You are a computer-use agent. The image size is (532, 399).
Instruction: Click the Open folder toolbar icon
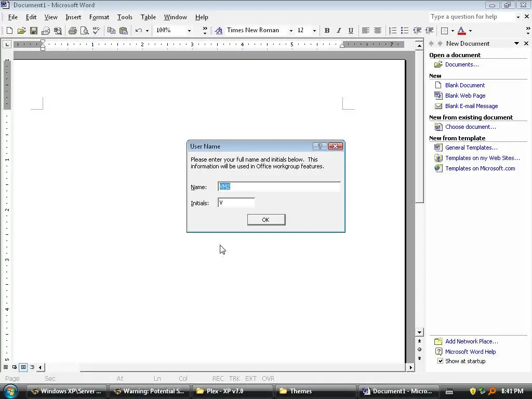tap(21, 31)
